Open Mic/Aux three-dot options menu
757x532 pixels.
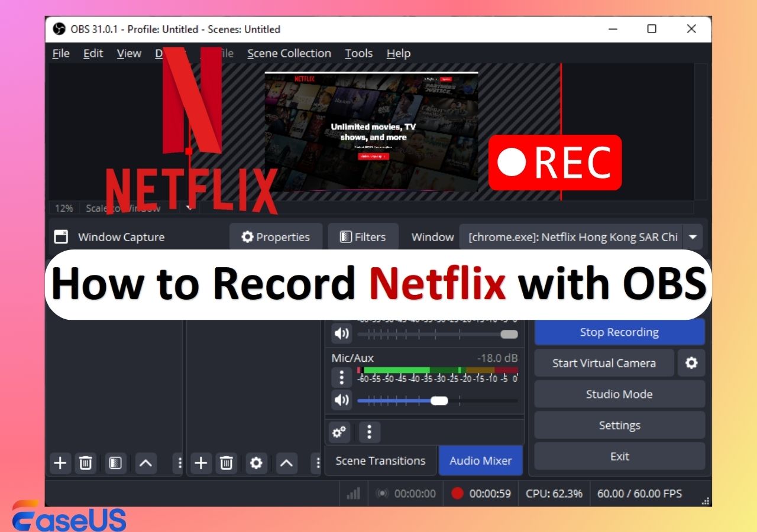(341, 377)
